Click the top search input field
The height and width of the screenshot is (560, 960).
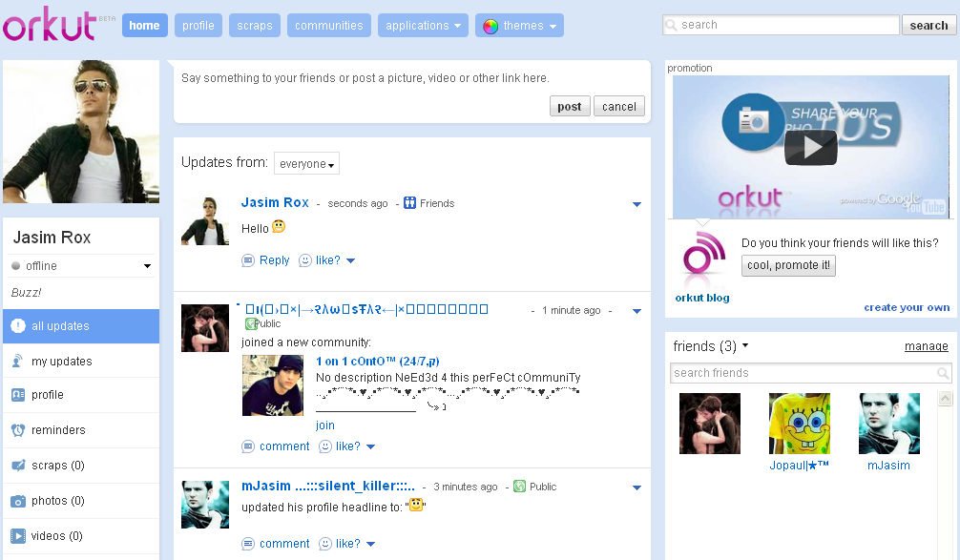[781, 25]
